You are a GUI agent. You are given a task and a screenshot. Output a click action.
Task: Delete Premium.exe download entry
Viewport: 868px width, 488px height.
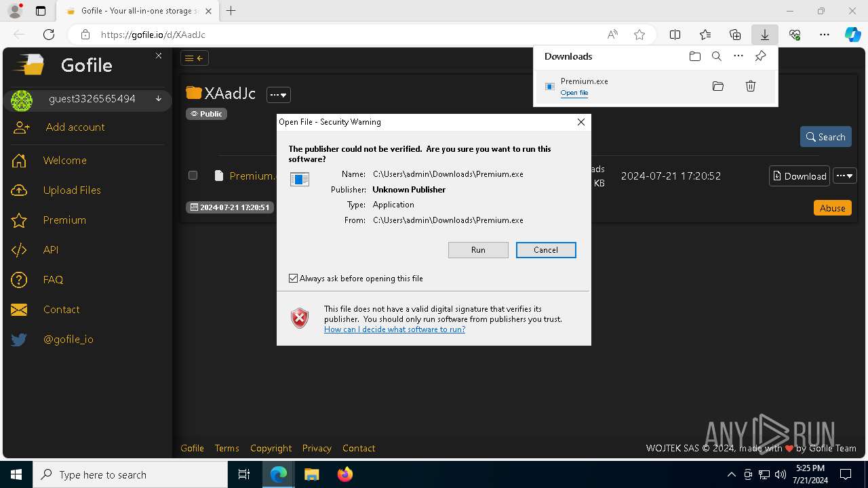tap(751, 86)
